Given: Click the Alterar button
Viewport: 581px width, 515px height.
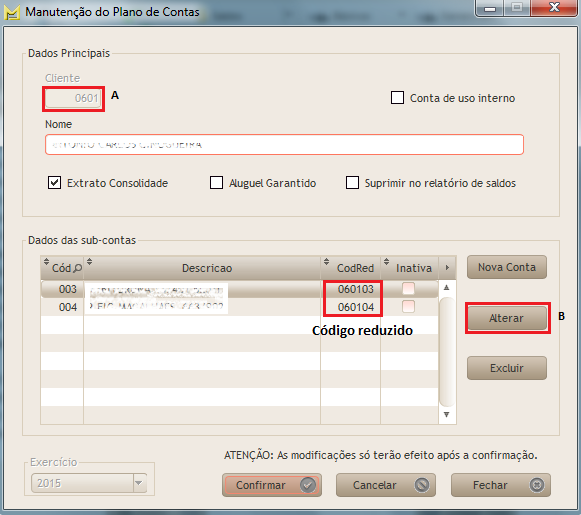Looking at the screenshot, I should pos(507,318).
